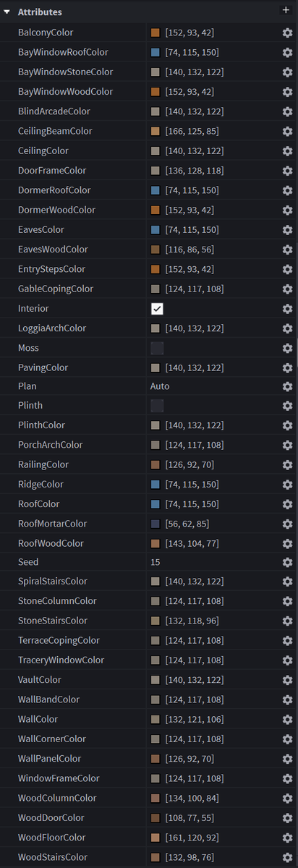
Task: Open settings gear for WallPanelColor
Action: [287, 759]
